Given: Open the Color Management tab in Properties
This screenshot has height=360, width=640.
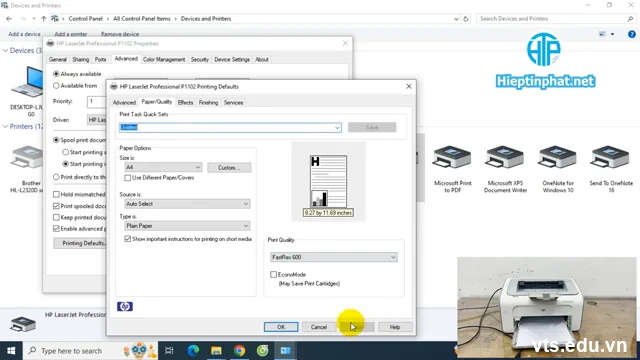Looking at the screenshot, I should coord(164,60).
